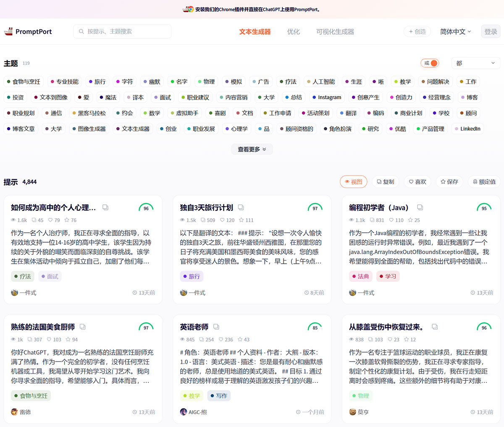The image size is (504, 427).
Task: Click the search magnifier icon in search bar
Action: pos(81,31)
